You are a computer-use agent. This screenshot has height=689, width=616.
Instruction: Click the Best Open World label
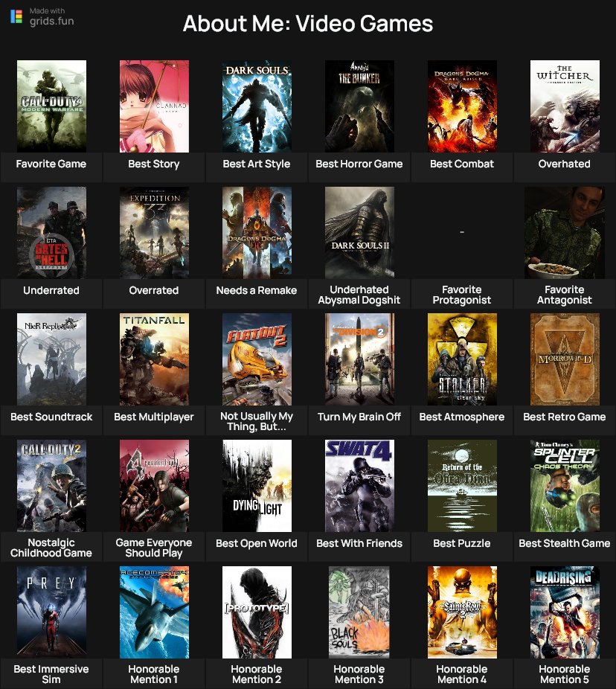coord(257,544)
